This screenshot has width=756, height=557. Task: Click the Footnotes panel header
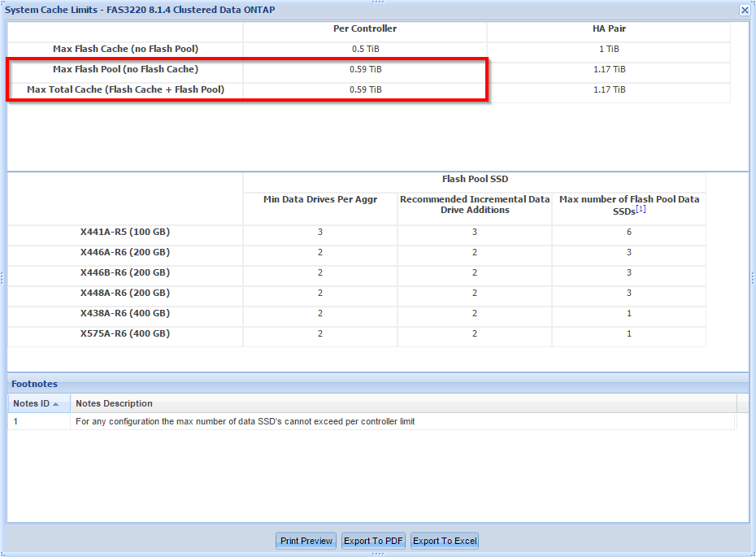pyautogui.click(x=35, y=384)
